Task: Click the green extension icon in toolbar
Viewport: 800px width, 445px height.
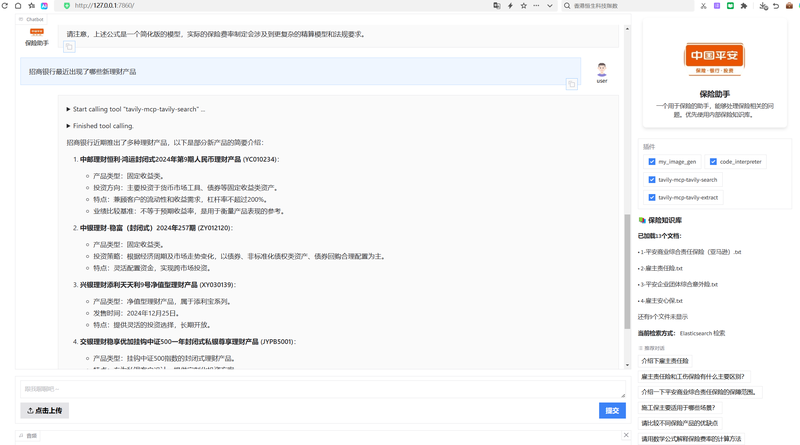Action: click(x=730, y=6)
